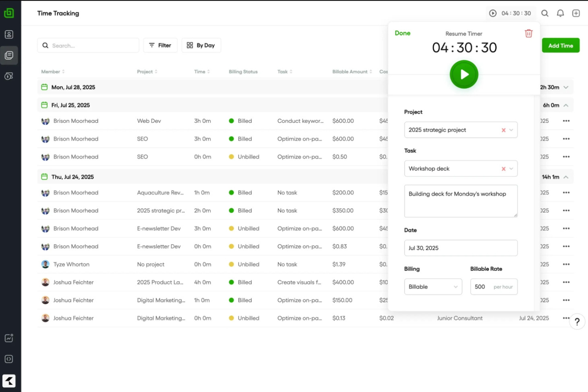
Task: Open the row actions menu for Tyze Whorton
Action: pos(566,264)
